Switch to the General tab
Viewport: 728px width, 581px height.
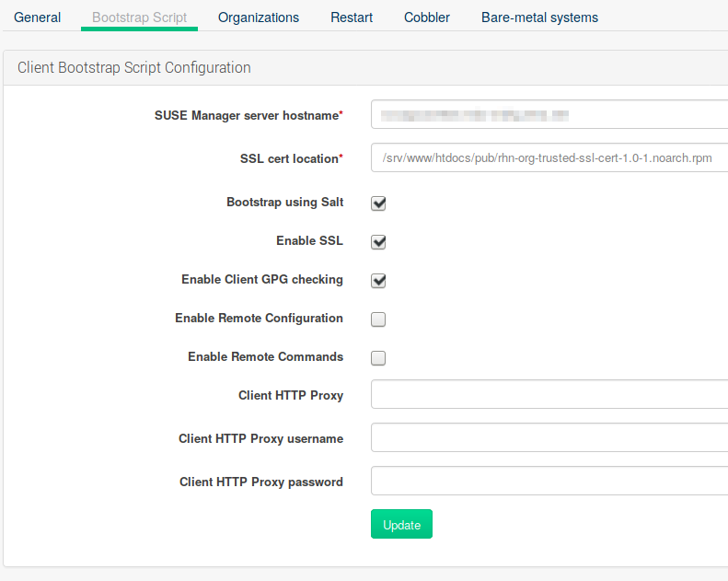[x=38, y=17]
